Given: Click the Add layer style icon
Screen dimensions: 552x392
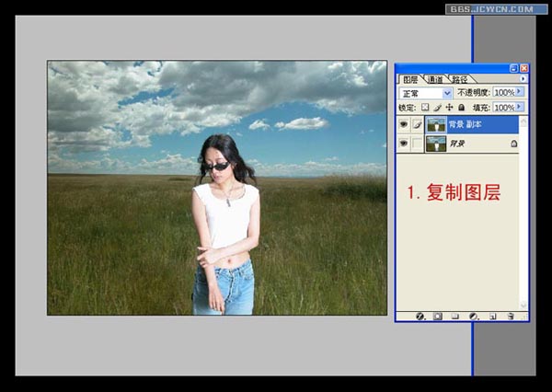Looking at the screenshot, I should click(x=420, y=316).
